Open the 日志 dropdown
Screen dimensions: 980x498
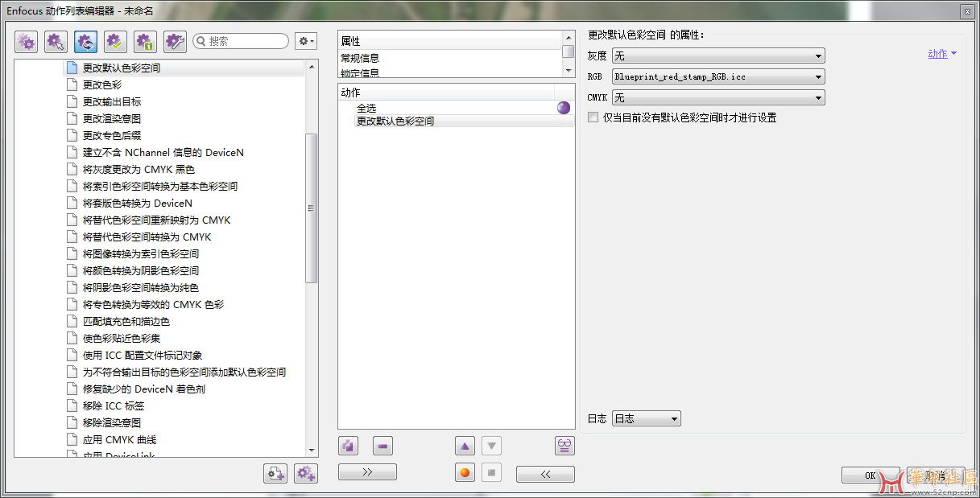647,418
